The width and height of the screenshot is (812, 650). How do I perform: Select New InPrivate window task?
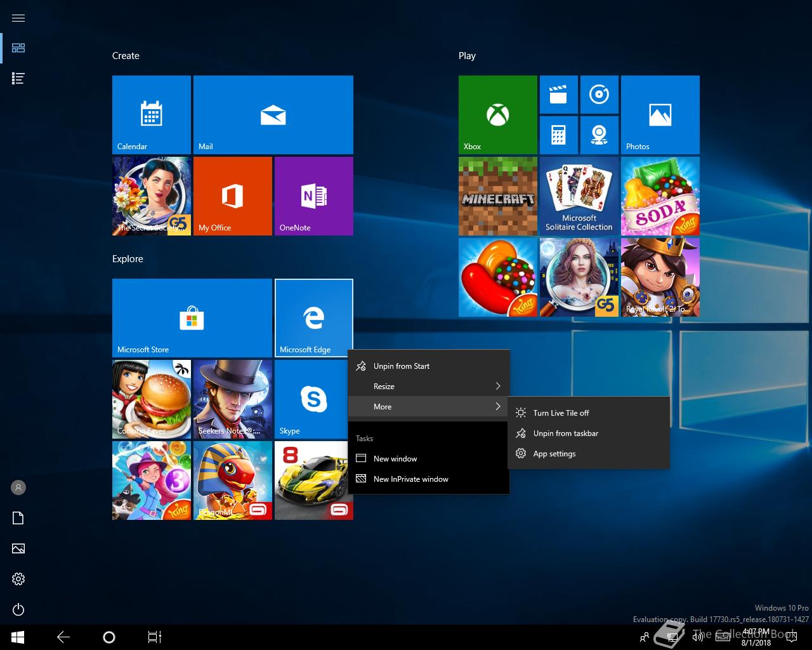tap(429, 479)
